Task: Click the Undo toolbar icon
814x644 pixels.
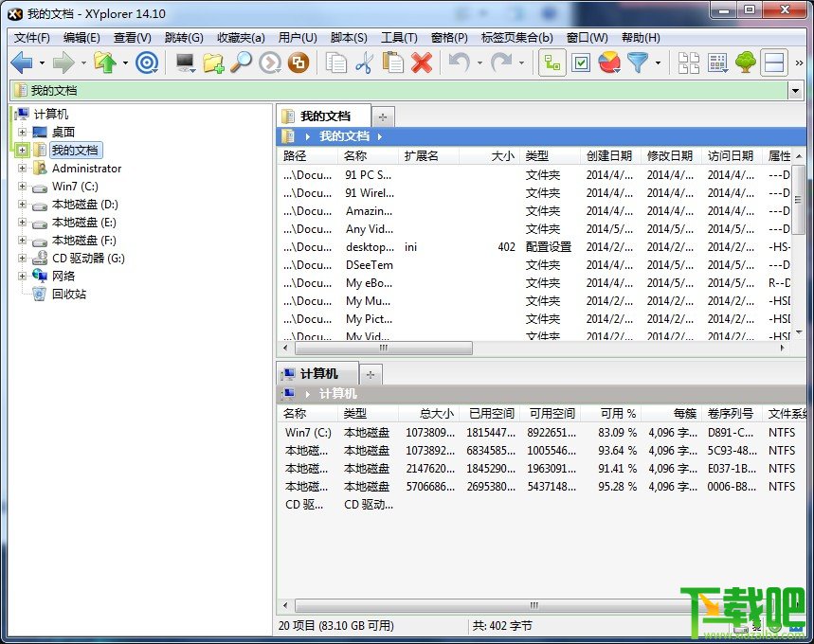Action: click(x=460, y=63)
